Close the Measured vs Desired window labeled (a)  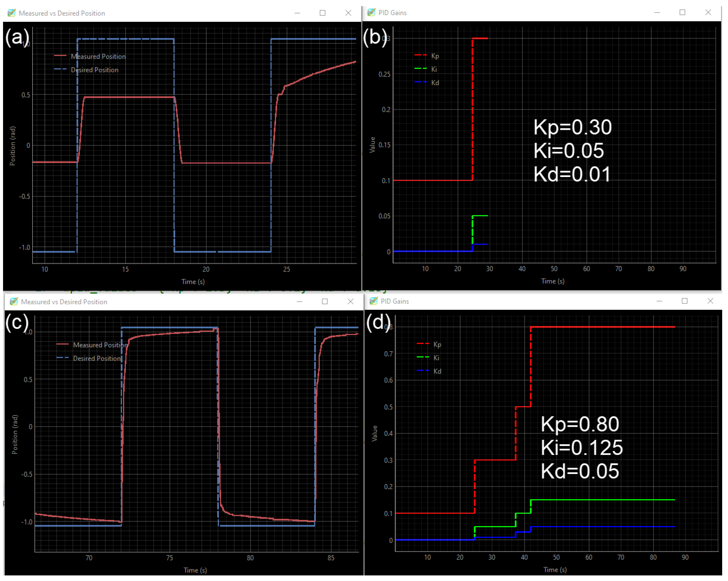coord(348,13)
